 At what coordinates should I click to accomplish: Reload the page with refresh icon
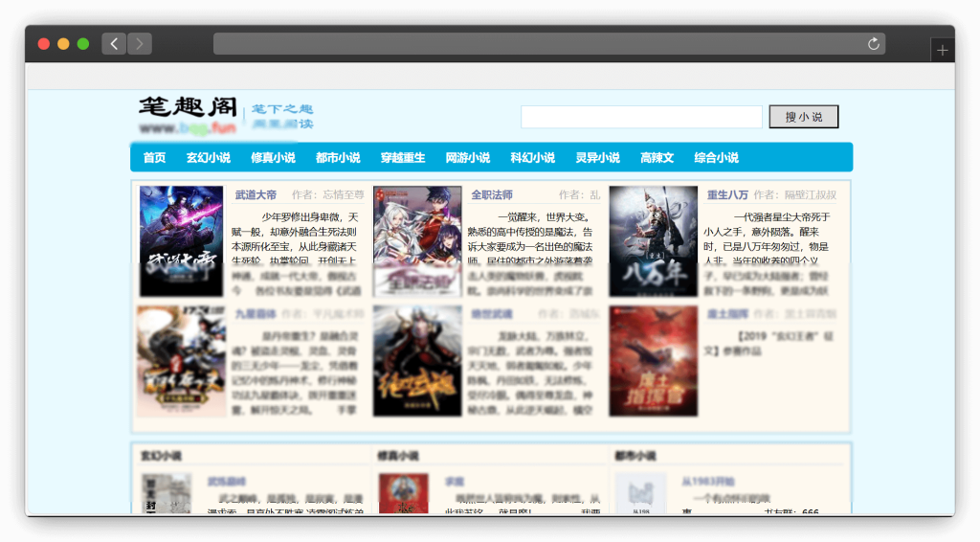tap(873, 44)
